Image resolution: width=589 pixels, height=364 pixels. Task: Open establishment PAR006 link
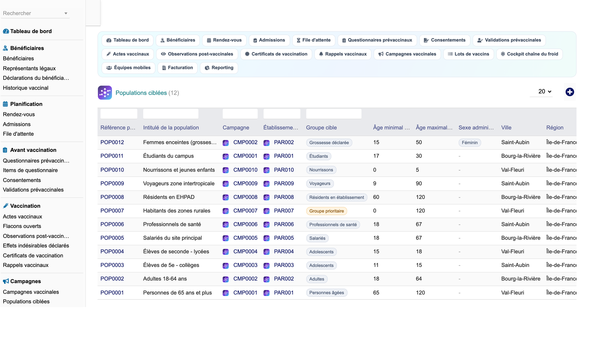pos(284,224)
